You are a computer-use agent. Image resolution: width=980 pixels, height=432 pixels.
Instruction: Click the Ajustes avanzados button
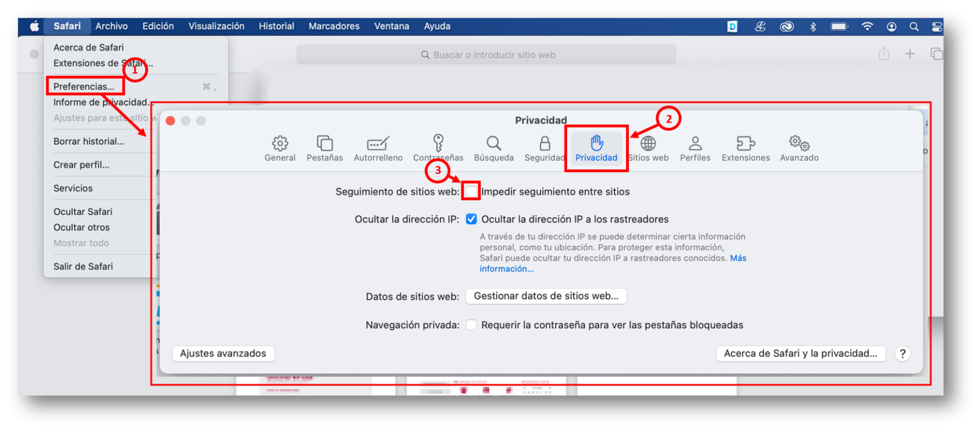coord(223,353)
